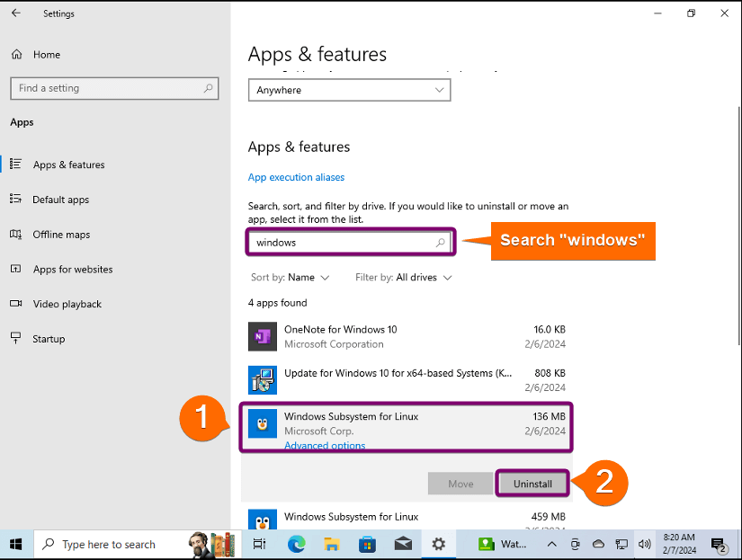The width and height of the screenshot is (742, 560).
Task: Go back with the Settings back arrow
Action: click(16, 13)
